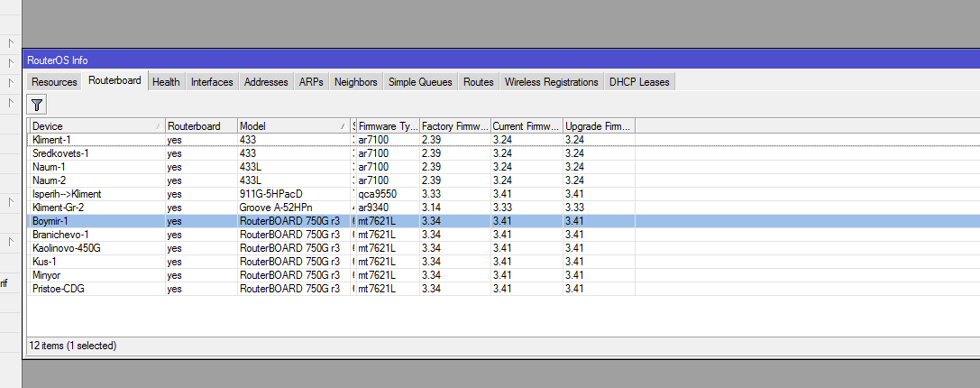Click the Current Firmware column header

pos(526,126)
